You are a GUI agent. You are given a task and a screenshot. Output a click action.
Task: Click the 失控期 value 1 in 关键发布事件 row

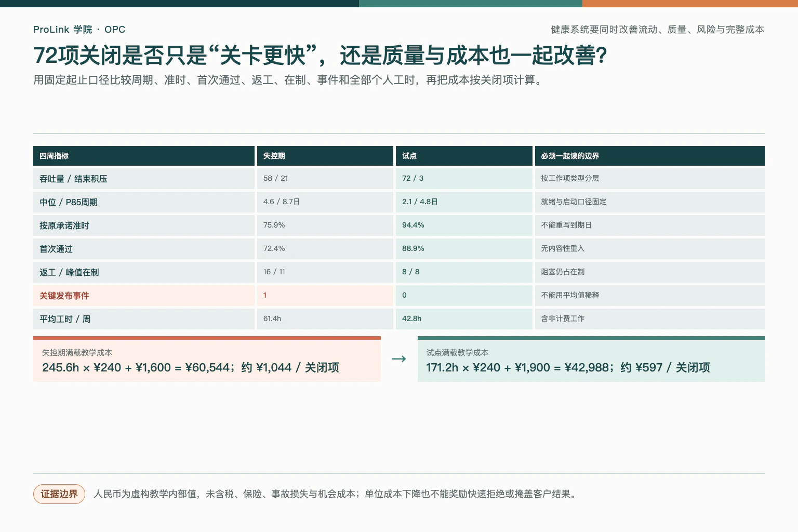point(325,296)
